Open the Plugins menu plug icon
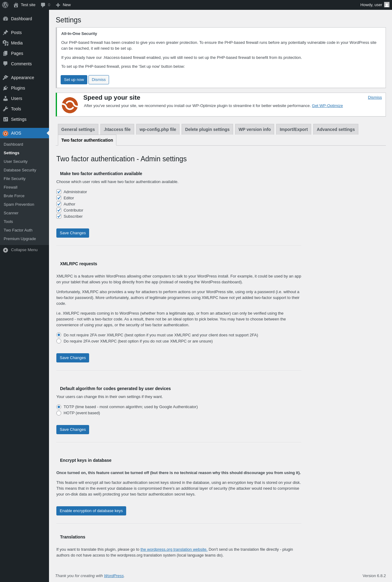This screenshot has width=392, height=582. (6, 88)
